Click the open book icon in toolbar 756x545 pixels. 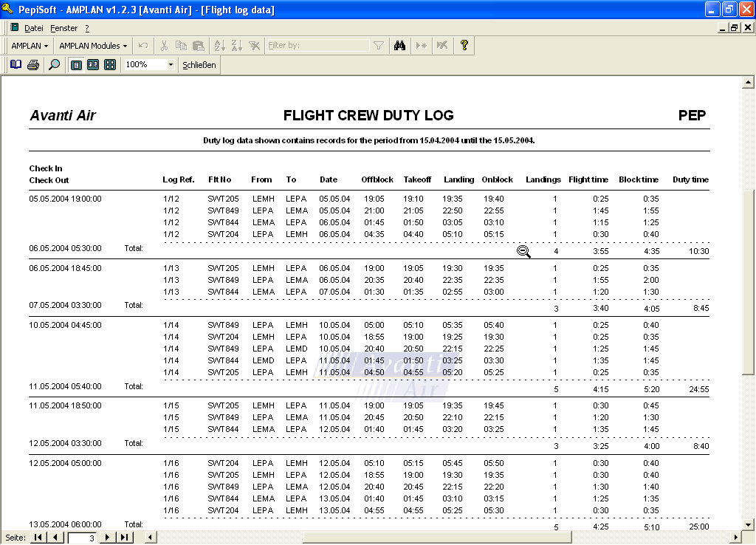coord(16,65)
